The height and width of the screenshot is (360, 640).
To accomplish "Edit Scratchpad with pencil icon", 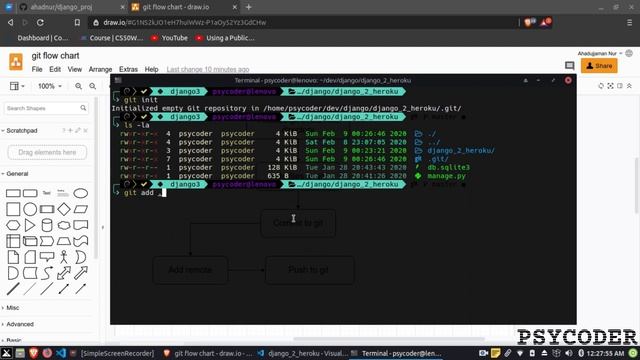I will point(78,131).
